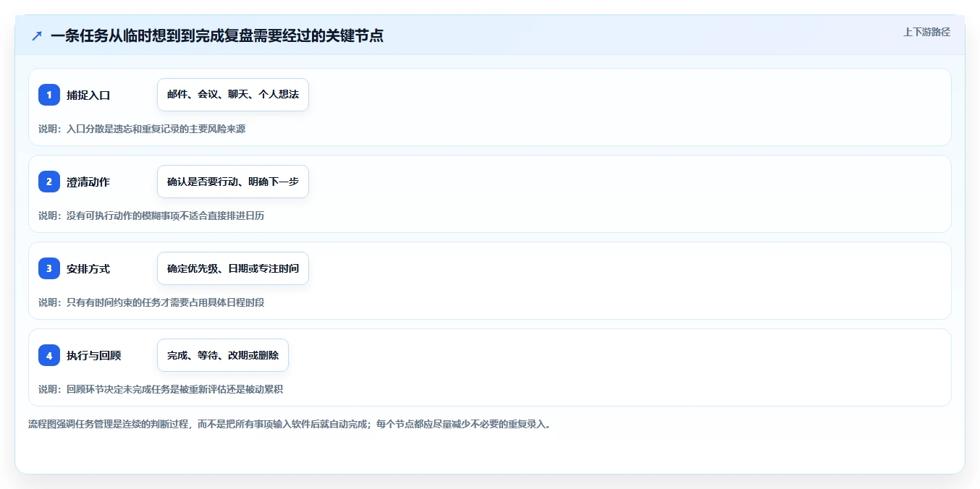Click the 澄清动作 step title
980x489 pixels.
(88, 182)
